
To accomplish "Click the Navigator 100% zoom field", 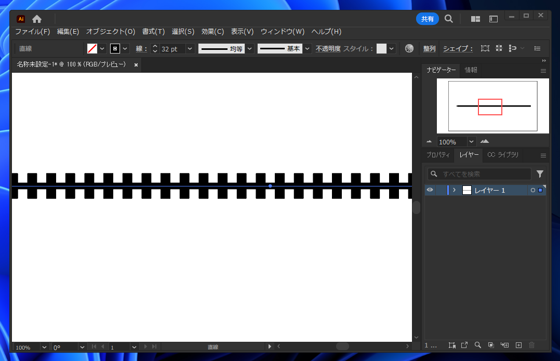I will pos(452,142).
